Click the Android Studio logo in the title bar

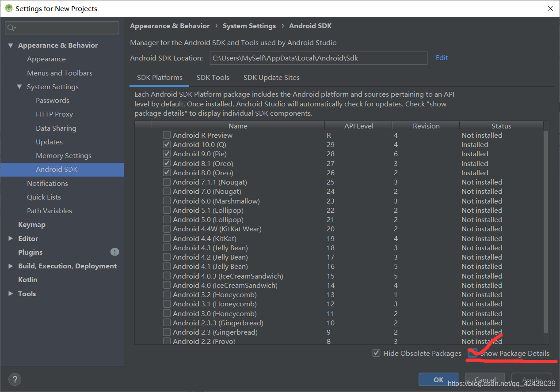pyautogui.click(x=8, y=8)
